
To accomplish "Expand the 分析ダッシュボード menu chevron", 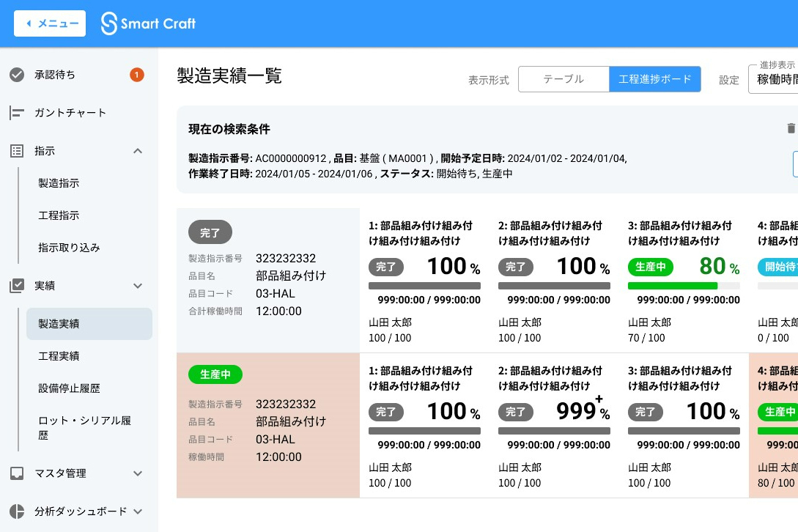I will coord(138,511).
